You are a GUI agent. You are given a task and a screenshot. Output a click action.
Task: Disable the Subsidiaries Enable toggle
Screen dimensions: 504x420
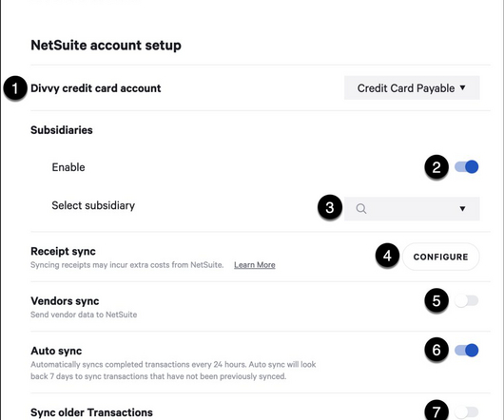click(x=466, y=167)
